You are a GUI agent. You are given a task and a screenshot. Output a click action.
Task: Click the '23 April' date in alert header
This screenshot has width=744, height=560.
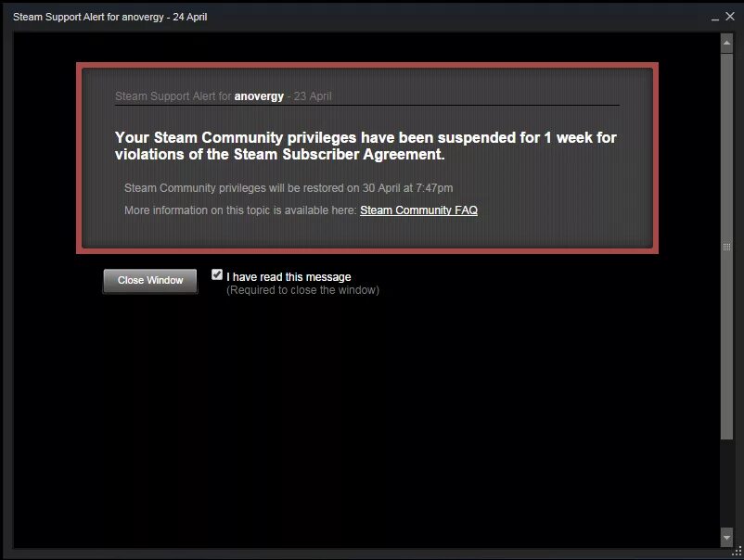(313, 96)
